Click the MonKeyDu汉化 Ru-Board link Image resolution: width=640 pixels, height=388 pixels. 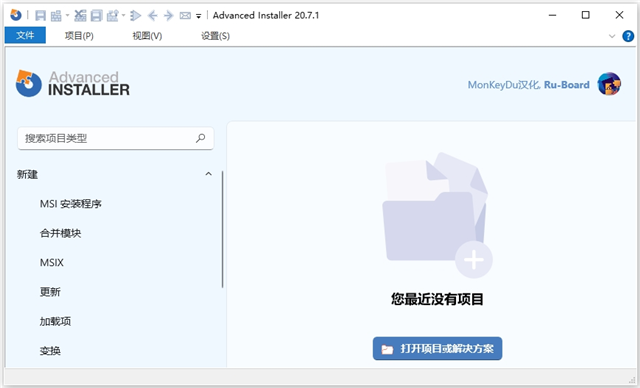click(x=529, y=85)
